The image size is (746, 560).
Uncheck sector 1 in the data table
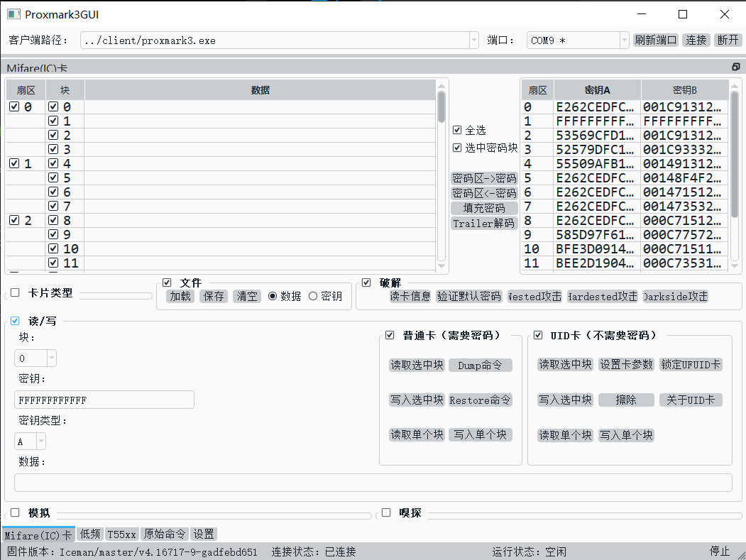[15, 164]
